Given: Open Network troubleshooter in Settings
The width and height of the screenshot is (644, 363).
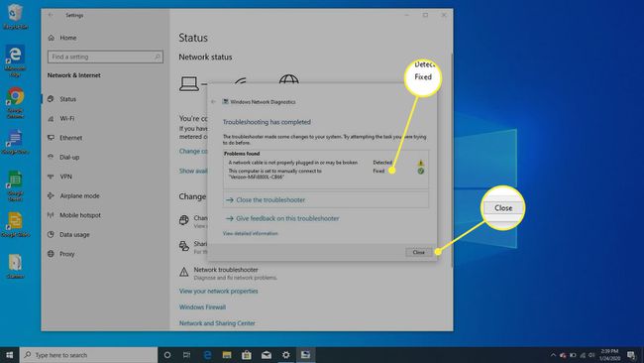Looking at the screenshot, I should click(x=227, y=273).
